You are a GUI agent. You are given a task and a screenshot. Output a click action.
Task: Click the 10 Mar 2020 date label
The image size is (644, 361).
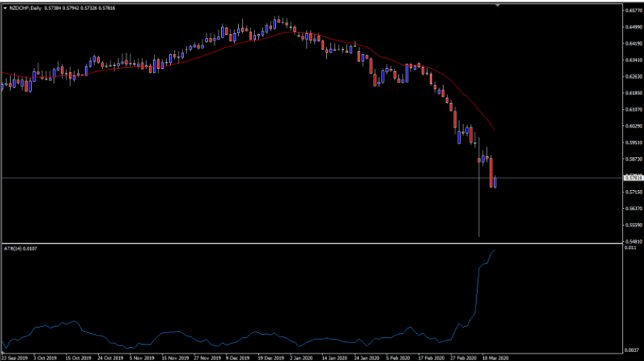click(493, 358)
